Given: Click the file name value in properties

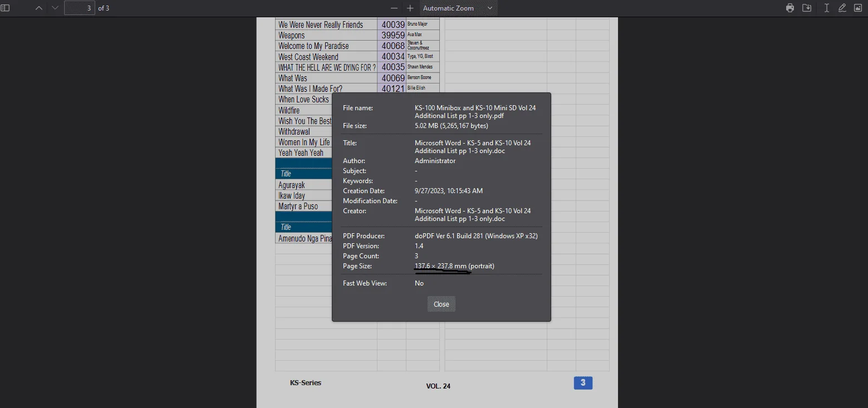Looking at the screenshot, I should coord(475,112).
